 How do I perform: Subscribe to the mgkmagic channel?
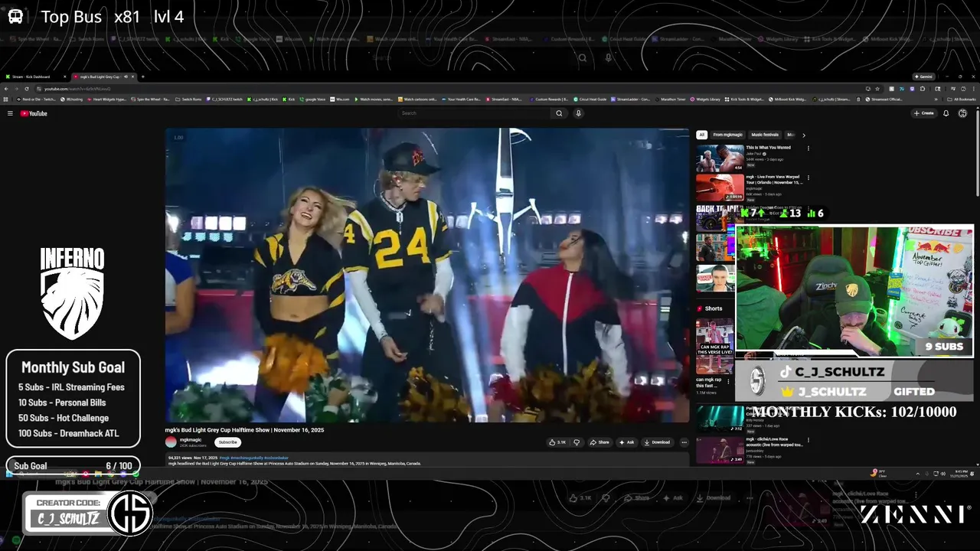(227, 442)
